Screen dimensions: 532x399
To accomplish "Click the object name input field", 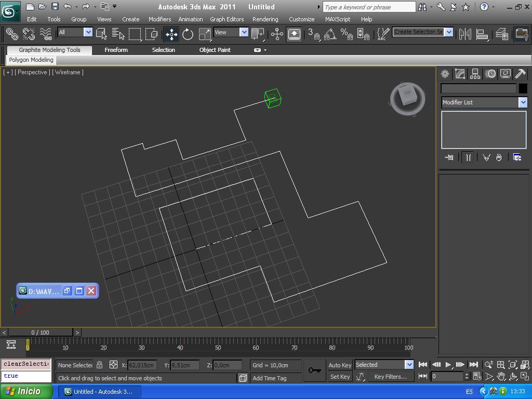I will [x=478, y=88].
